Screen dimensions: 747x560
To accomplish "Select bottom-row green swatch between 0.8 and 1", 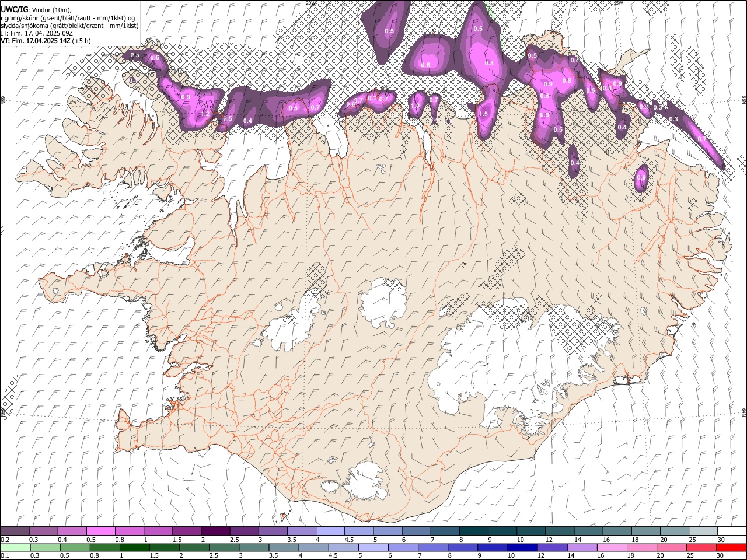I will tap(105, 547).
